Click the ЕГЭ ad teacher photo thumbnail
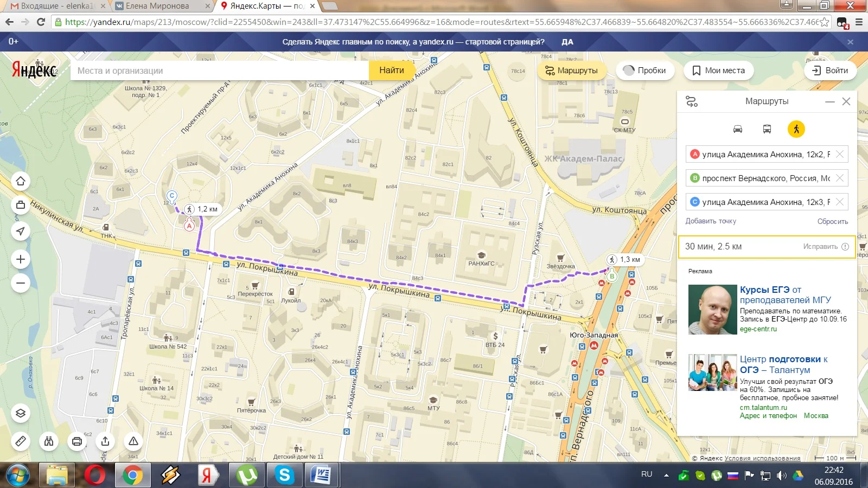The width and height of the screenshot is (868, 488). pos(713,310)
